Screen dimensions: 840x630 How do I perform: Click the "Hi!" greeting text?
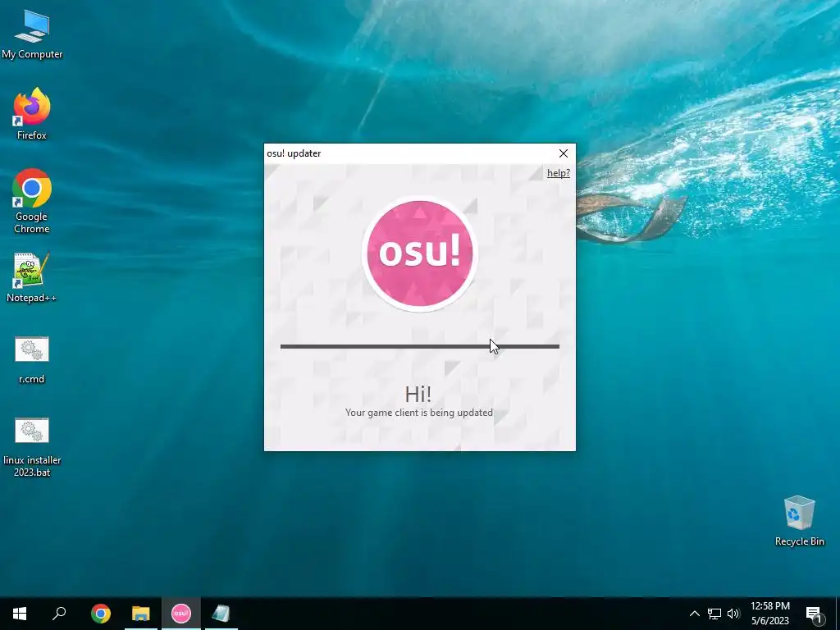coord(418,395)
